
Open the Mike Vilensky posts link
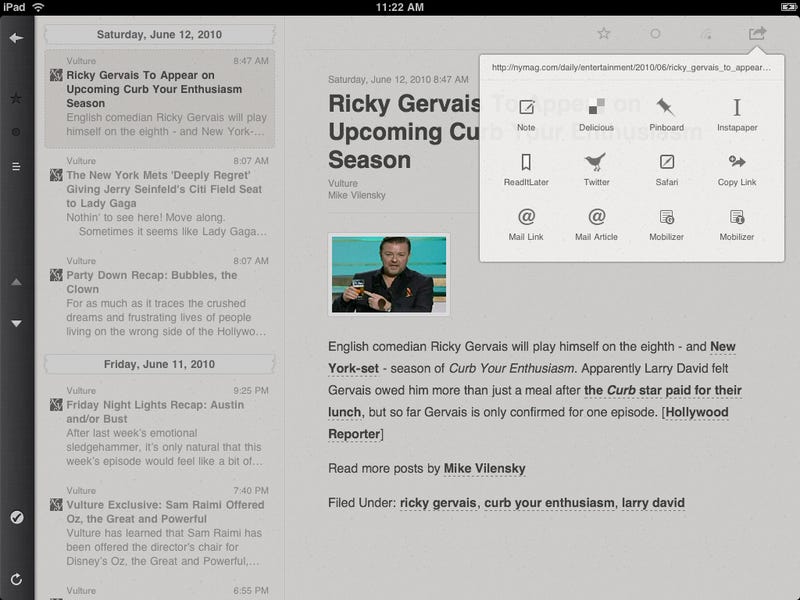[x=484, y=468]
